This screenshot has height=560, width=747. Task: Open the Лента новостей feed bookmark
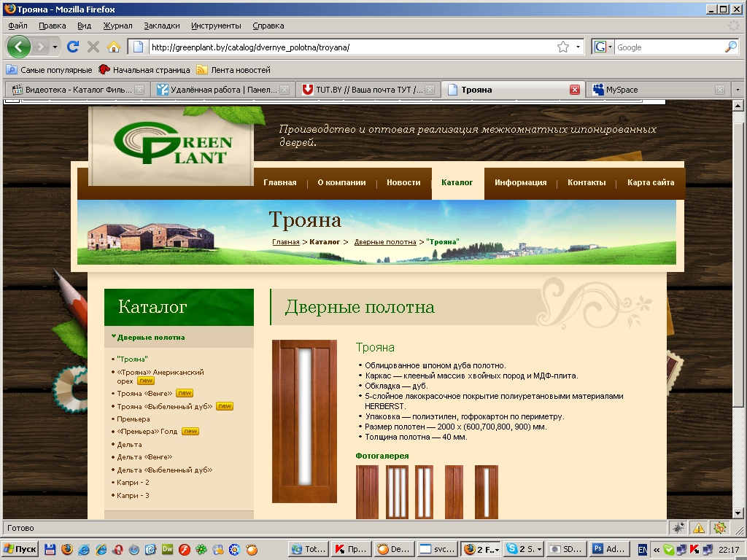(x=233, y=70)
